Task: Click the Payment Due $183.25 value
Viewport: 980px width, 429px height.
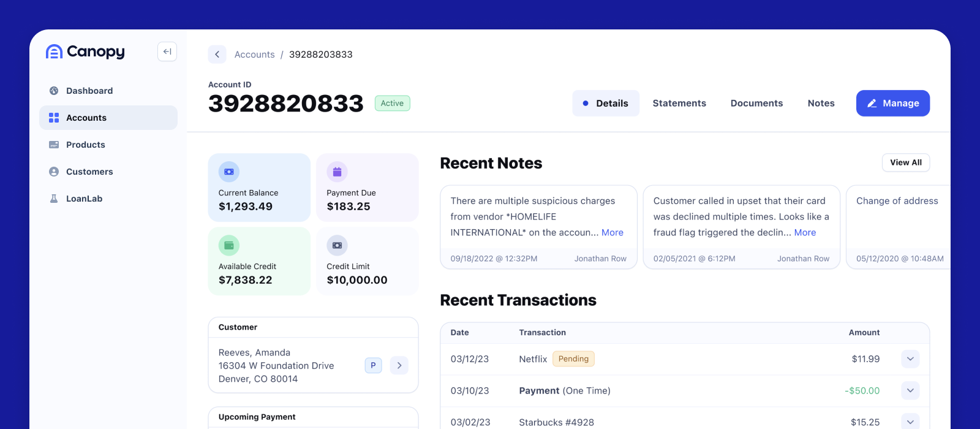Action: point(349,207)
